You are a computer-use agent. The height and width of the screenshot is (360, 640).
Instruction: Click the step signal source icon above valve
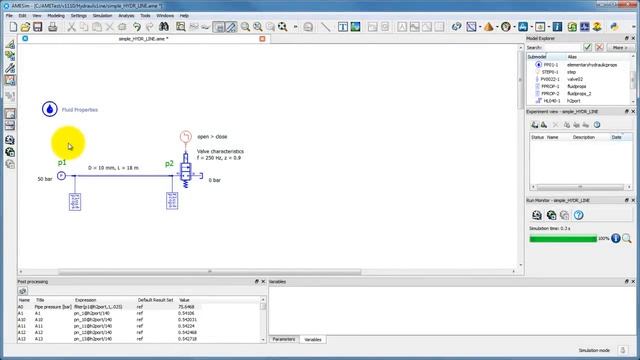tap(186, 136)
